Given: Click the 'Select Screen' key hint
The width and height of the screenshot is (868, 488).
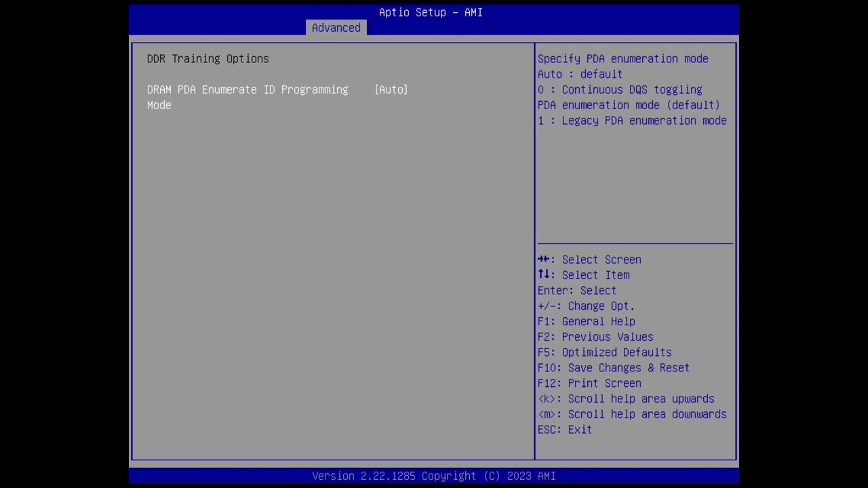Looking at the screenshot, I should (x=589, y=260).
